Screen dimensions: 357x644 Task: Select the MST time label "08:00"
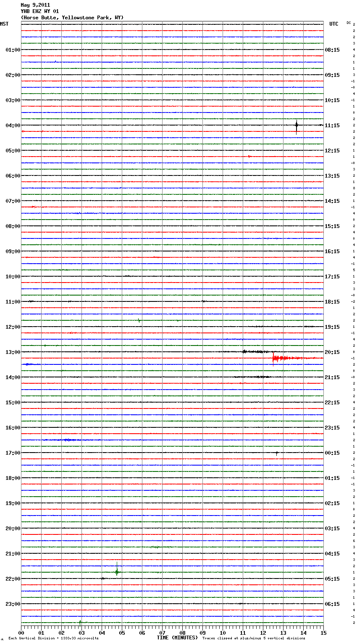coord(13,226)
